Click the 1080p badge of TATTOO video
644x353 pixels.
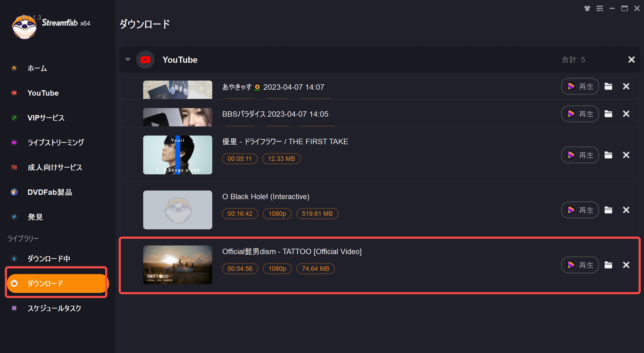click(x=277, y=269)
